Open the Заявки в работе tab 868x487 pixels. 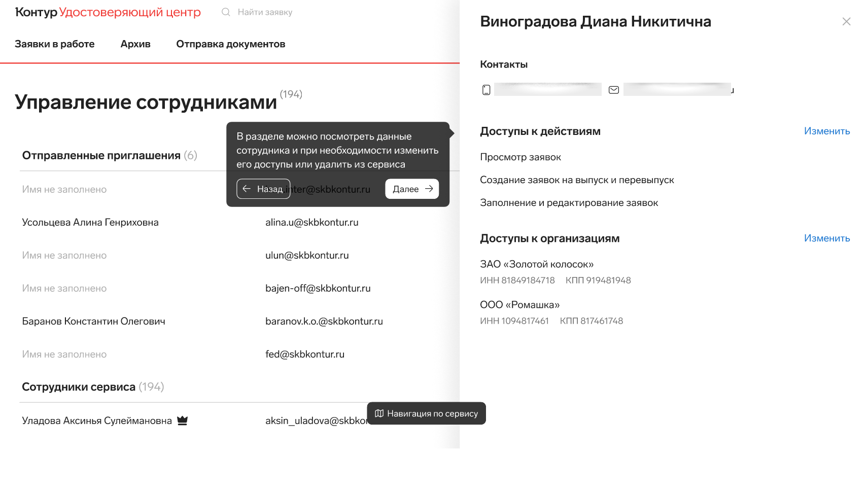[x=55, y=44]
